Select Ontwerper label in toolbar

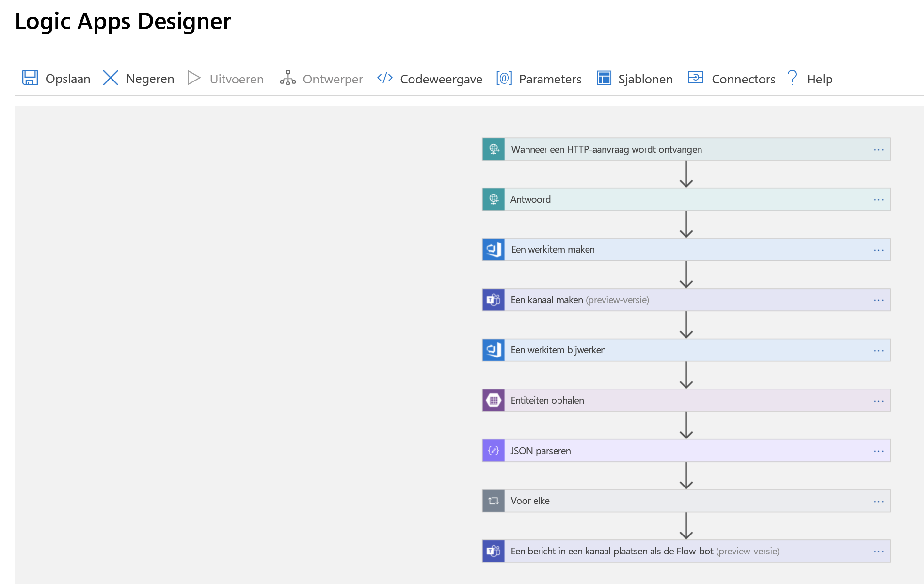point(333,79)
